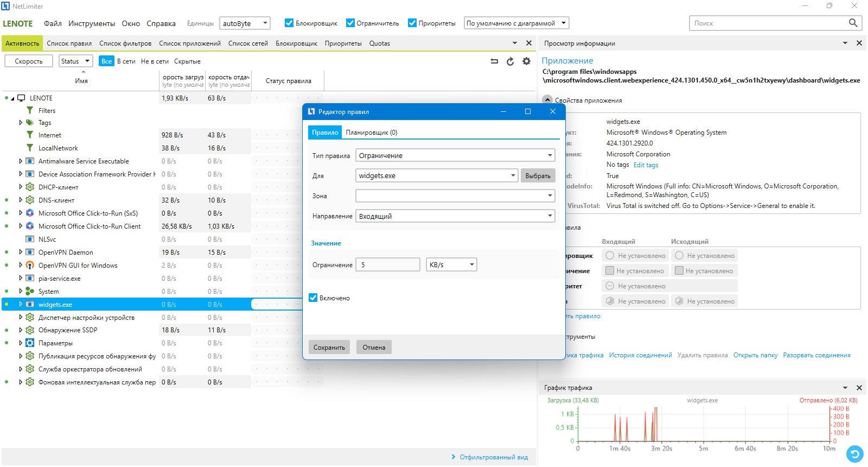868x467 pixels.
Task: Open the autoByte units dropdown
Action: pyautogui.click(x=245, y=23)
